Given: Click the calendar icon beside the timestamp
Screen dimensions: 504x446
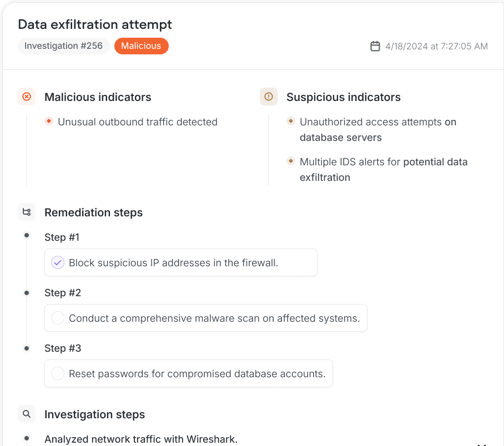Looking at the screenshot, I should 376,46.
